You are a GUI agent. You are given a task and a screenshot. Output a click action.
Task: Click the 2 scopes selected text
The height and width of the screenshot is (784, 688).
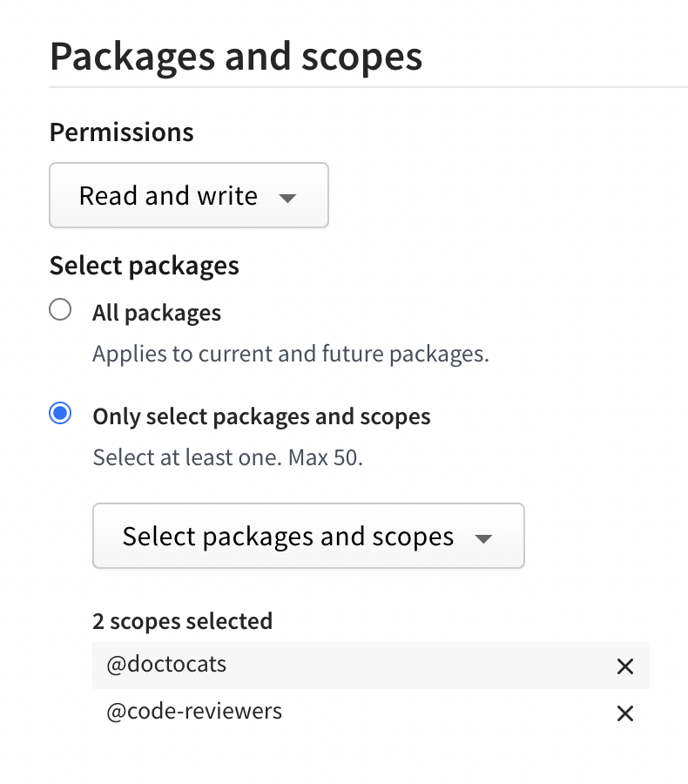(182, 621)
